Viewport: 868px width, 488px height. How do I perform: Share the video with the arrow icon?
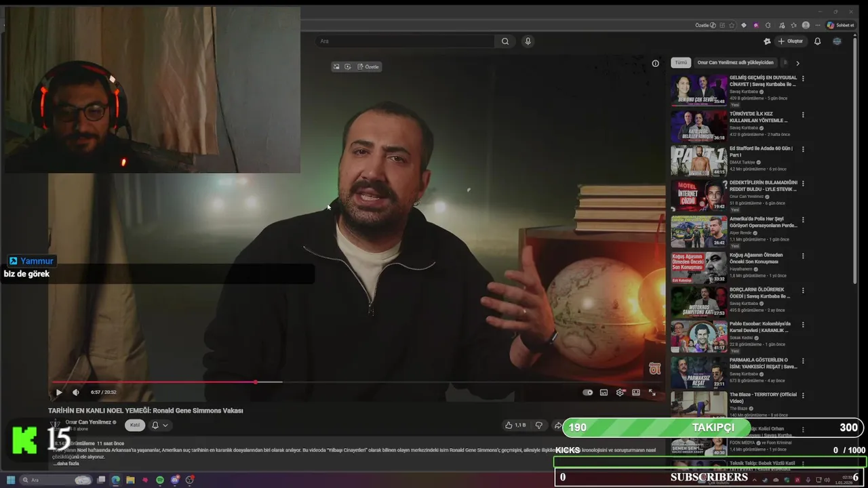pyautogui.click(x=558, y=426)
